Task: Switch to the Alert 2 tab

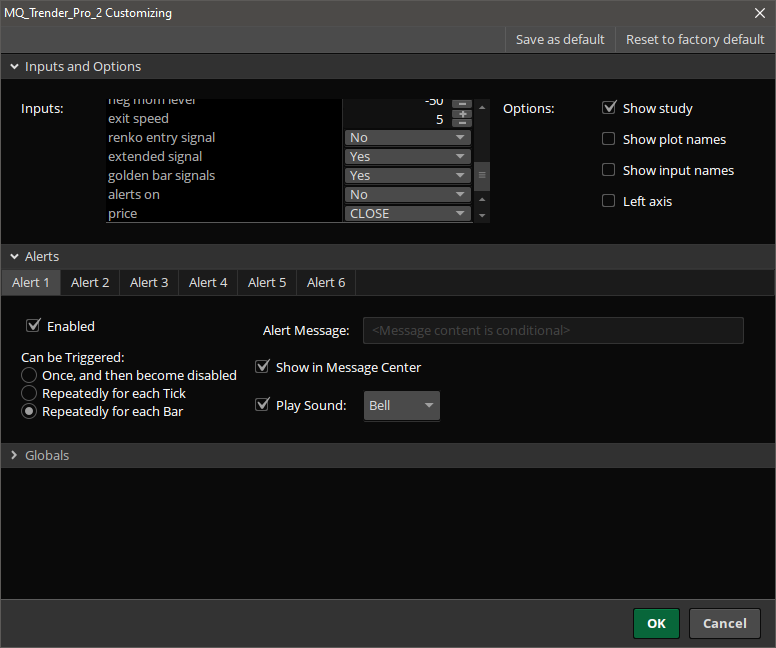Action: [x=90, y=282]
